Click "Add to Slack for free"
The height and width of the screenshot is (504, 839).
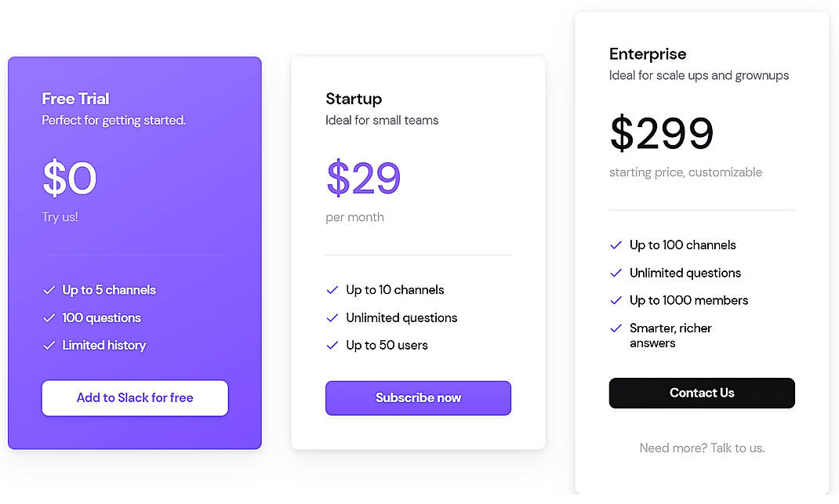(134, 397)
